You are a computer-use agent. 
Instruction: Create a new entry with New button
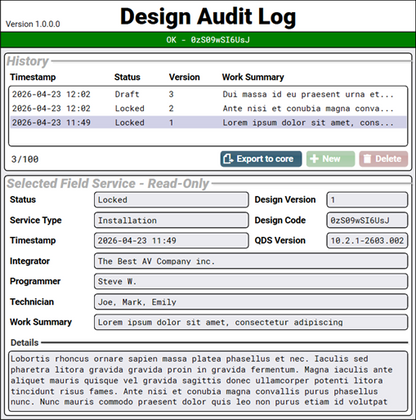(x=330, y=159)
